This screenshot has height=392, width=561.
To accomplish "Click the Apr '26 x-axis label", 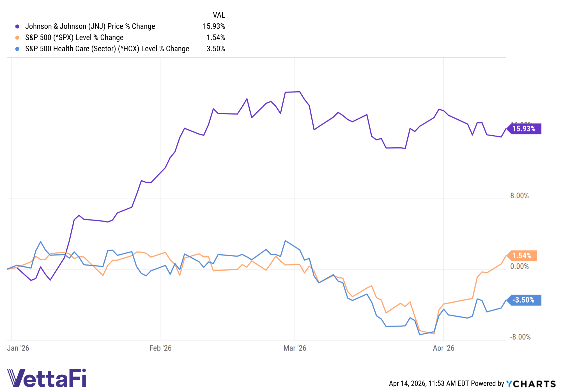I will pyautogui.click(x=443, y=348).
